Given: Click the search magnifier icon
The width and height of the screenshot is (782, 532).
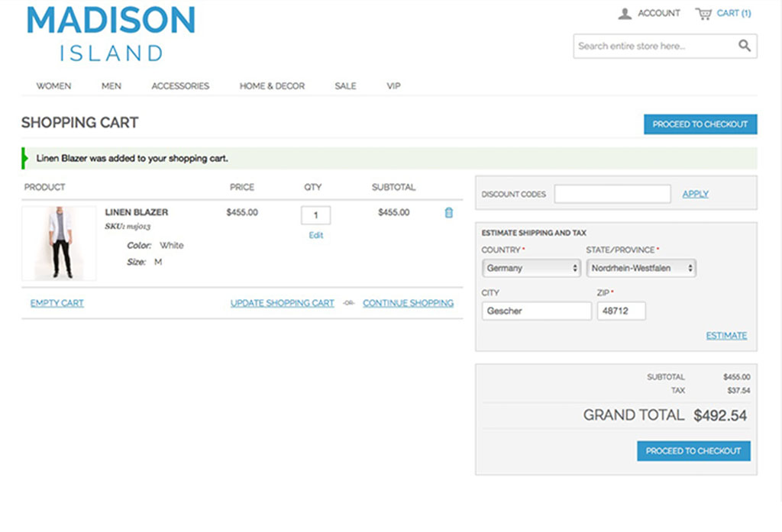Looking at the screenshot, I should point(744,46).
